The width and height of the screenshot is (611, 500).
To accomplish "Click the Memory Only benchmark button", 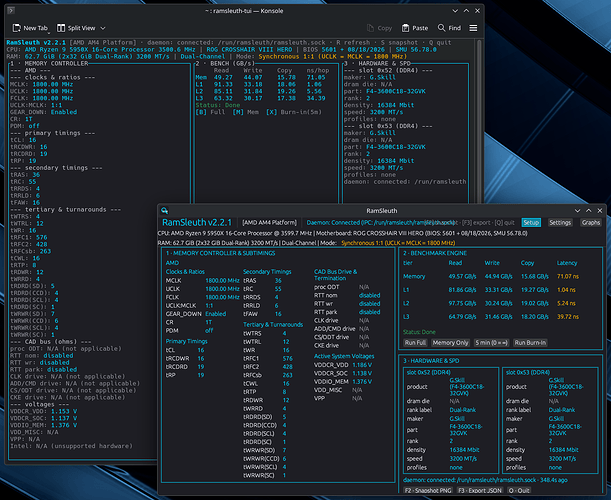I will [x=450, y=343].
